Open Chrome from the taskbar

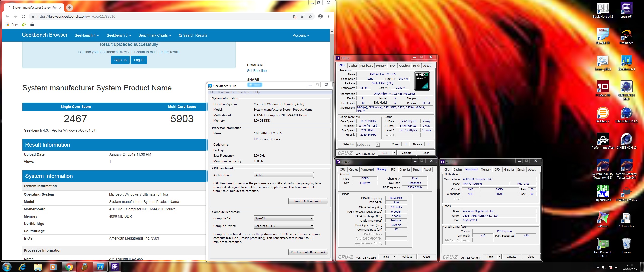pos(69,267)
